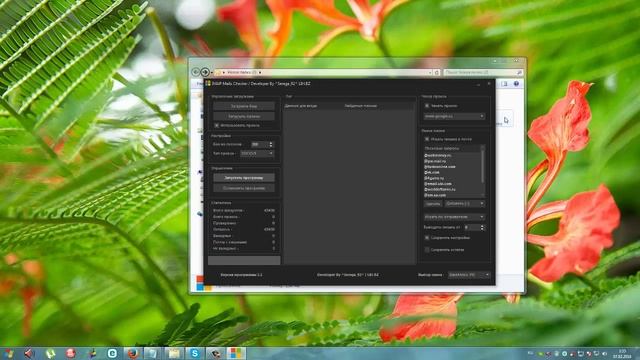Select the IMAP Mails Checker taskbar icon

click(x=236, y=353)
